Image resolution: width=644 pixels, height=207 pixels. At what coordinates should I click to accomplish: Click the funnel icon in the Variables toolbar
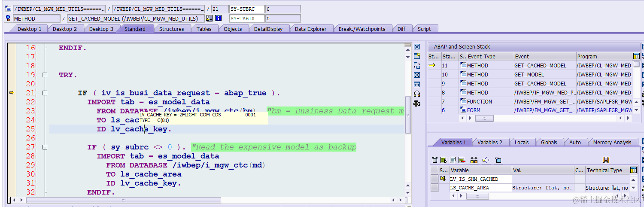point(498,160)
